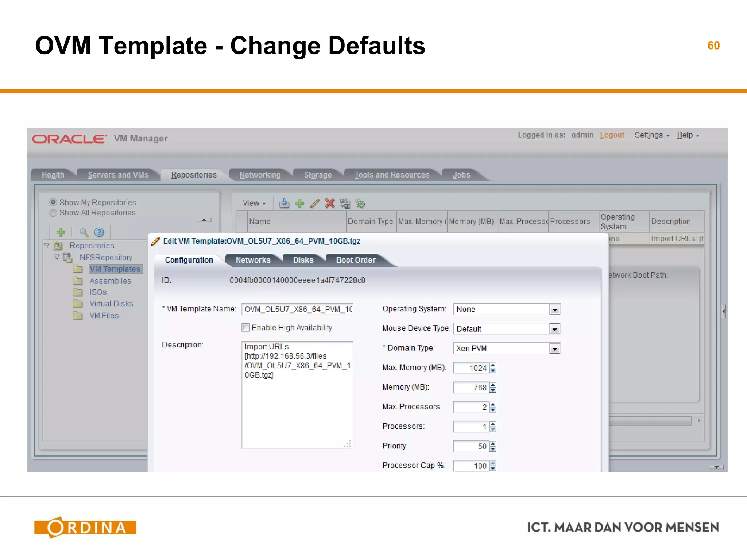Select ISOs in repository tree
The image size is (747, 560).
[x=98, y=292]
